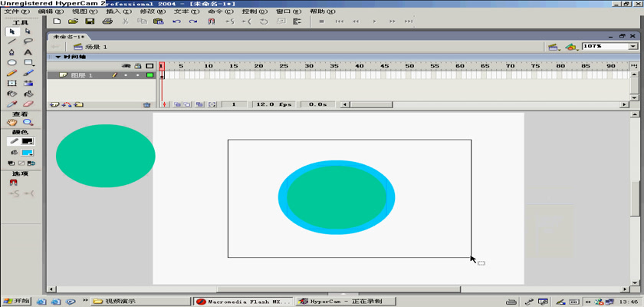
Task: Select the Pen tool
Action: pyautogui.click(x=12, y=52)
